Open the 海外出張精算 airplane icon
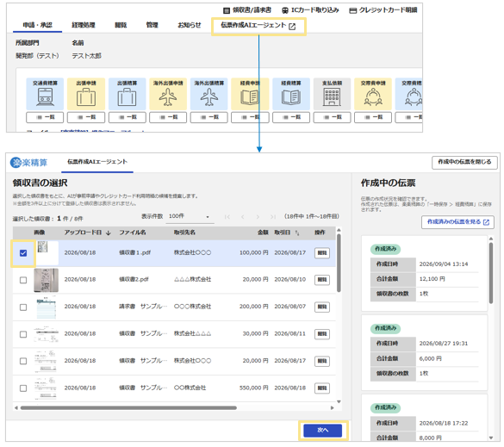The width and height of the screenshot is (504, 447). point(209,94)
